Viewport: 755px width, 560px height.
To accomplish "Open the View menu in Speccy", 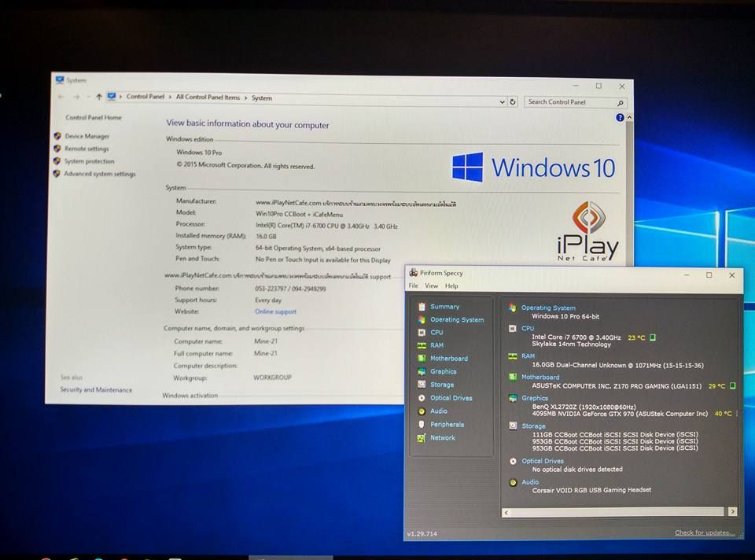I will (x=431, y=286).
